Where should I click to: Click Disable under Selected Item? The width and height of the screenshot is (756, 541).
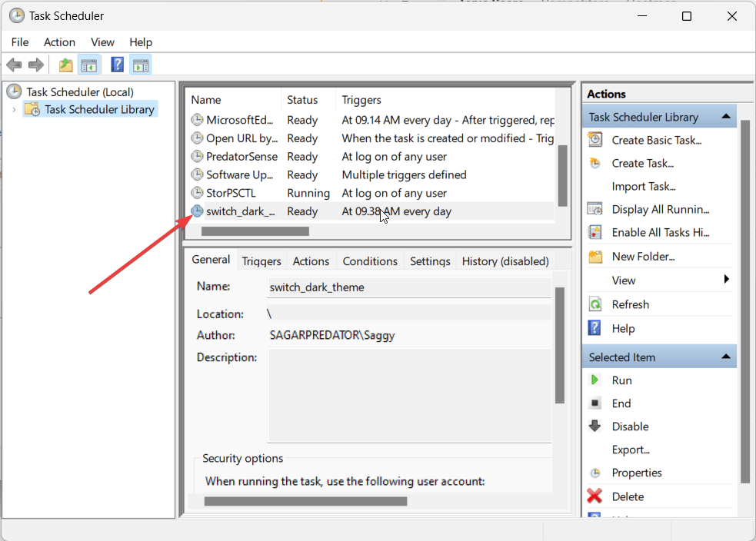630,426
